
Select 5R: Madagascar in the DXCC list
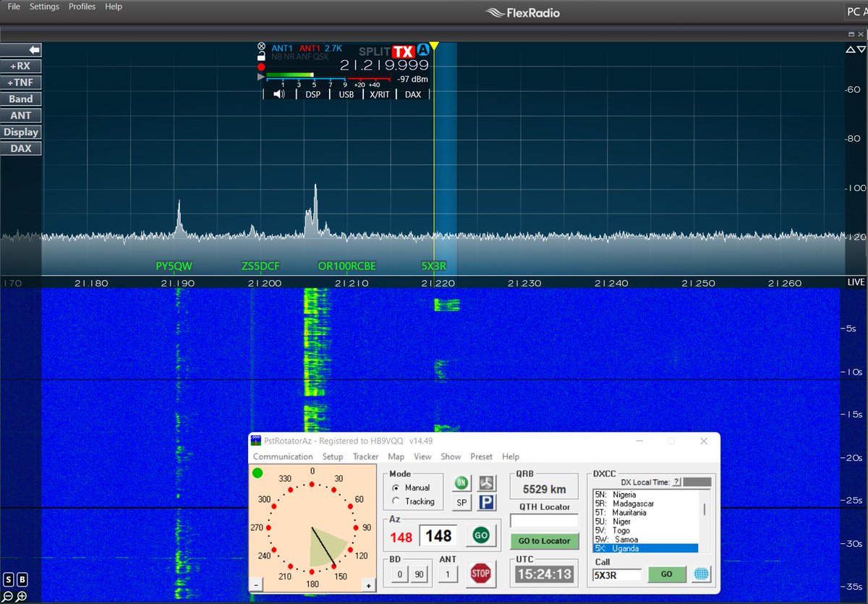(645, 503)
